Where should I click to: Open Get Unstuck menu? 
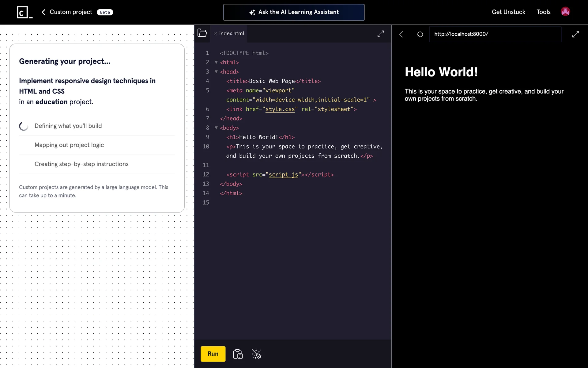click(508, 12)
